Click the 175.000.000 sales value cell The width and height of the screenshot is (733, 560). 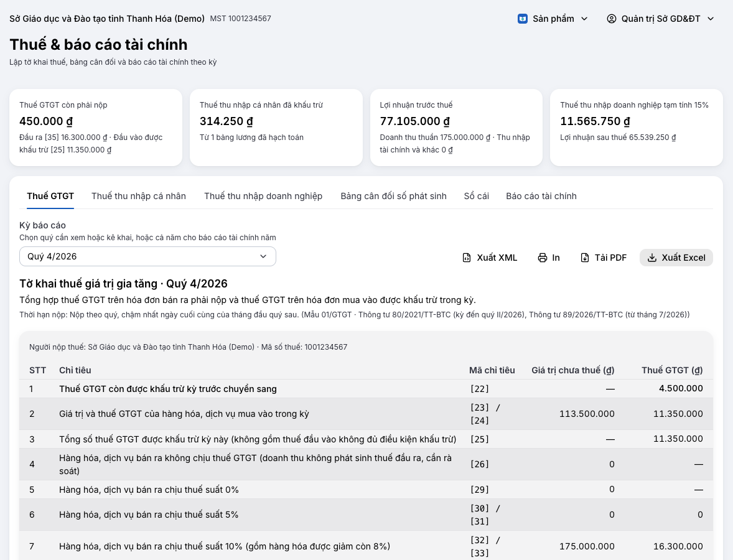tap(587, 546)
